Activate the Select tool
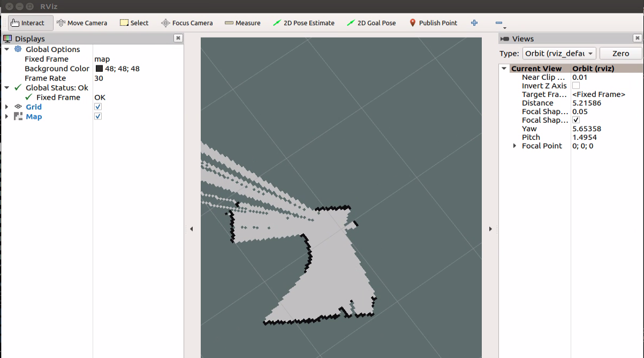Screen dimensions: 644x358 click(134, 23)
